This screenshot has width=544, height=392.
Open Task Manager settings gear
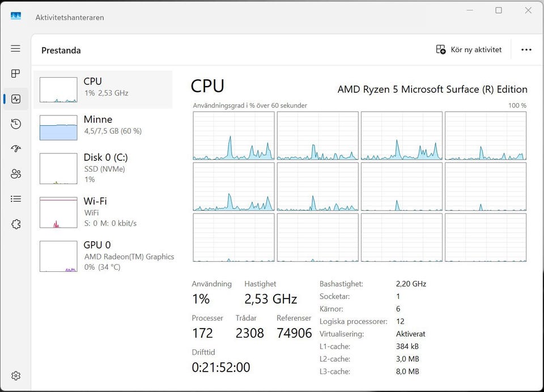16,376
